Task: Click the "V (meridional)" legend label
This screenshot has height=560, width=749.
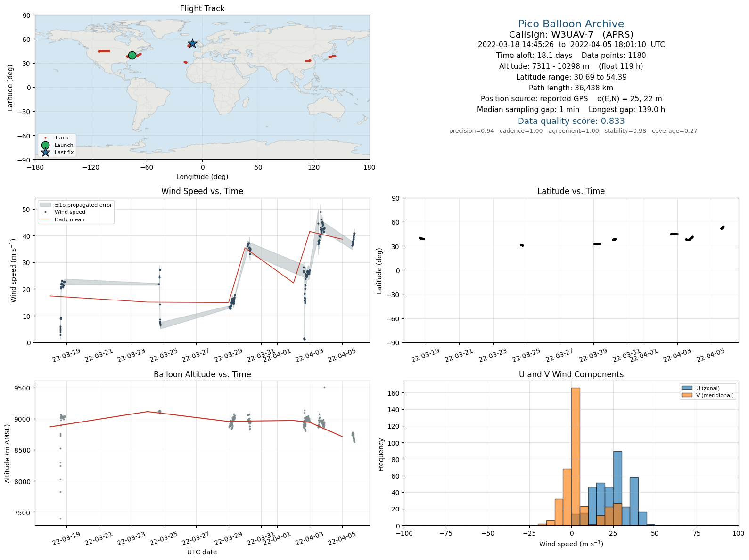Action: coord(715,395)
